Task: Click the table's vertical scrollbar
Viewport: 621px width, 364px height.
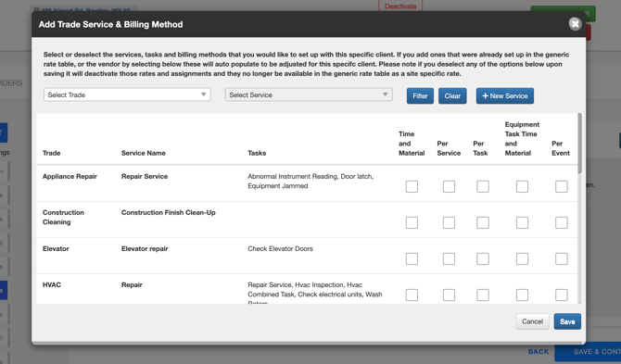Action: (580, 144)
